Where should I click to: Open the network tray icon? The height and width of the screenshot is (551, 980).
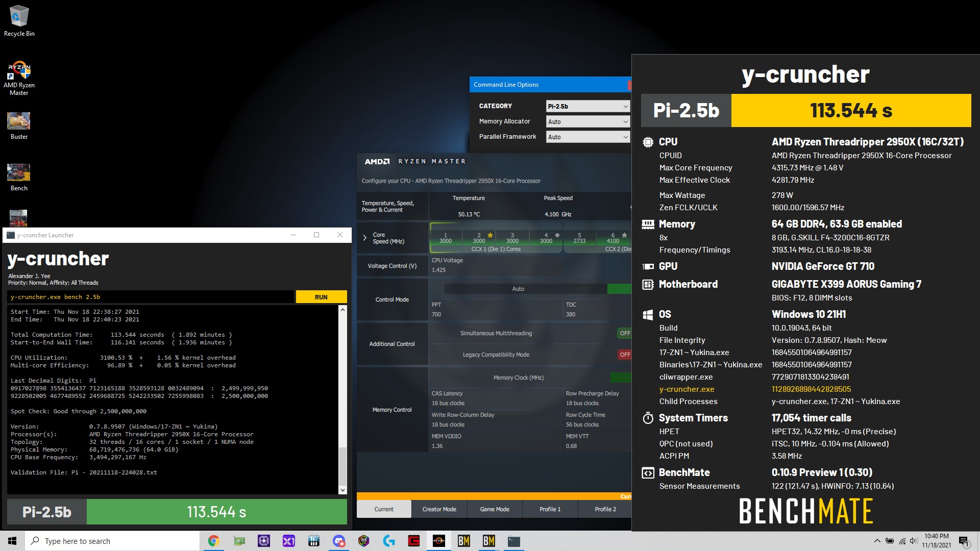tap(902, 541)
